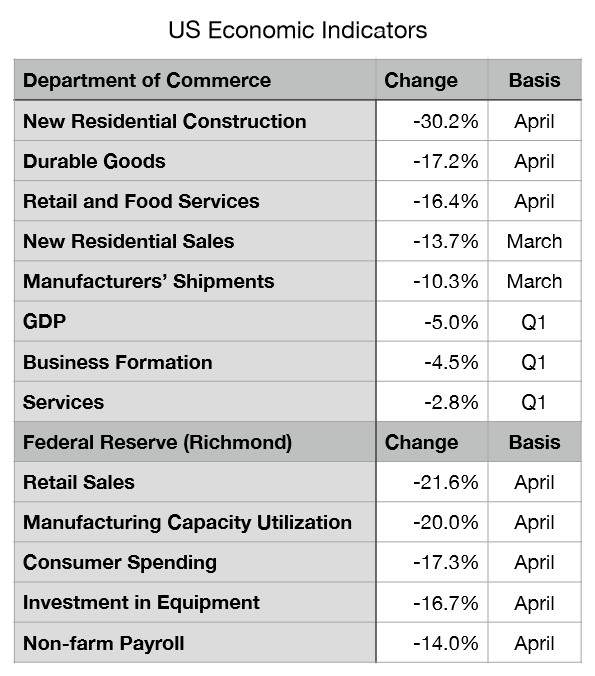595x676 pixels.
Task: Select the first Change column header
Action: [x=432, y=80]
